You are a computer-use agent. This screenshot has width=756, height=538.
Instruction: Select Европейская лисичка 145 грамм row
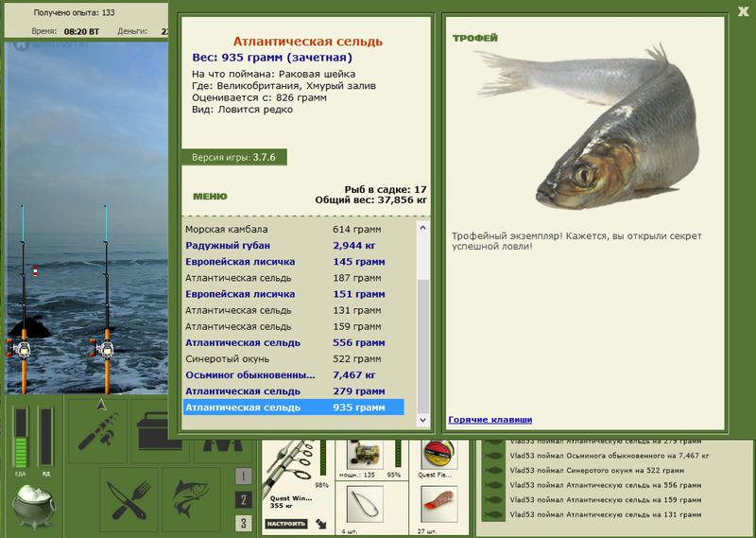coord(294,262)
